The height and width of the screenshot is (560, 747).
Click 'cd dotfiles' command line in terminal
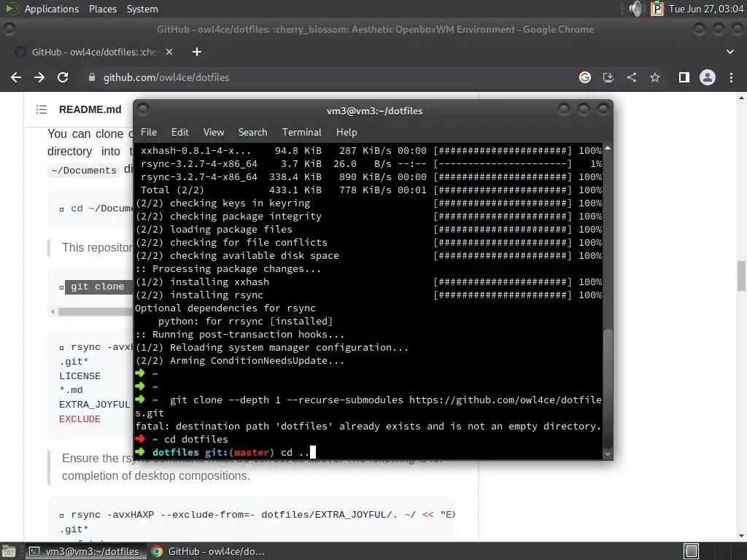pyautogui.click(x=196, y=439)
